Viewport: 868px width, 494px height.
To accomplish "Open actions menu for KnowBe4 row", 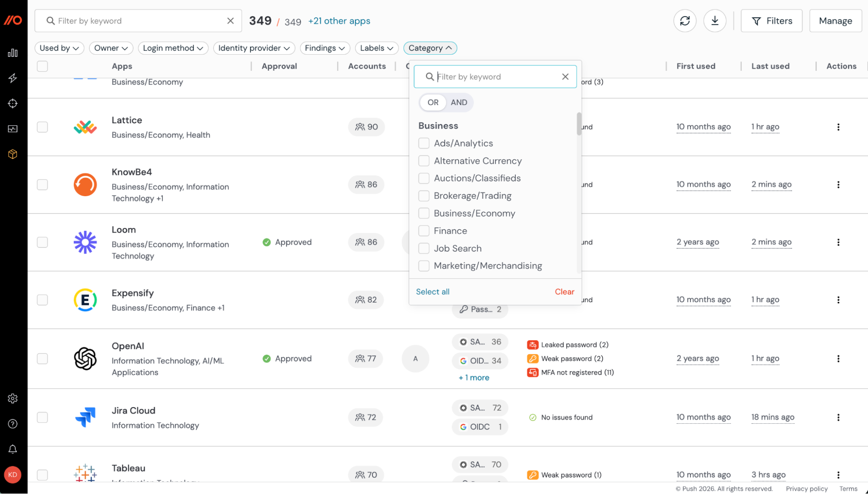I will point(838,185).
